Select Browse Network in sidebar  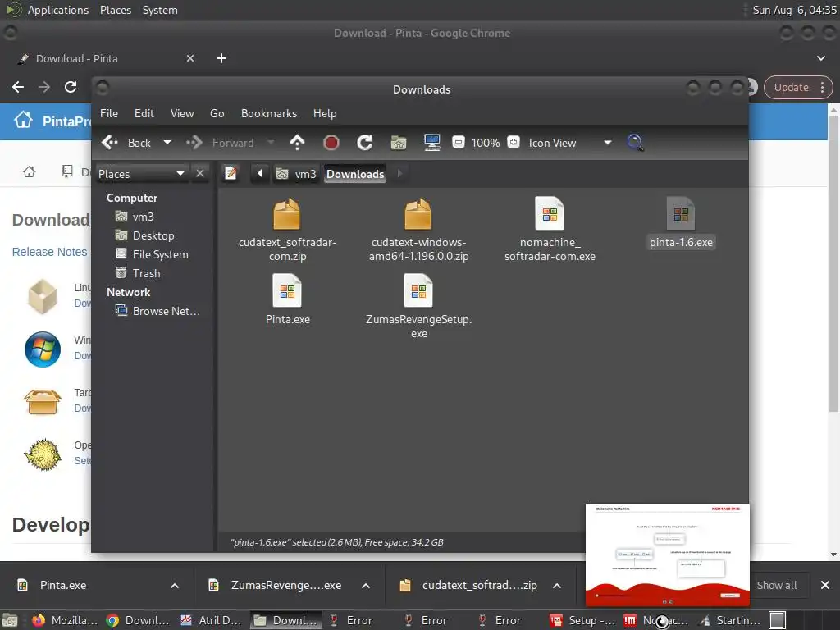pos(157,311)
